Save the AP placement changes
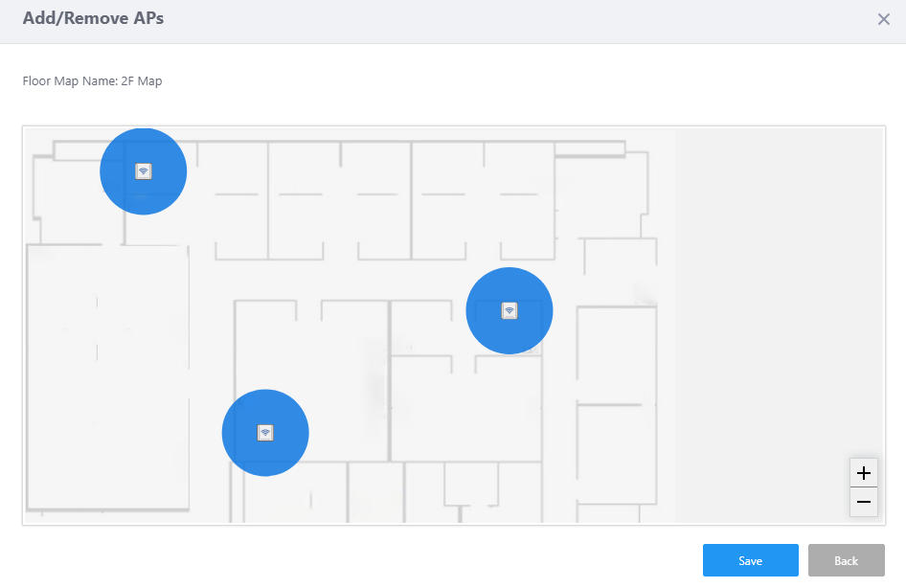 pyautogui.click(x=750, y=560)
